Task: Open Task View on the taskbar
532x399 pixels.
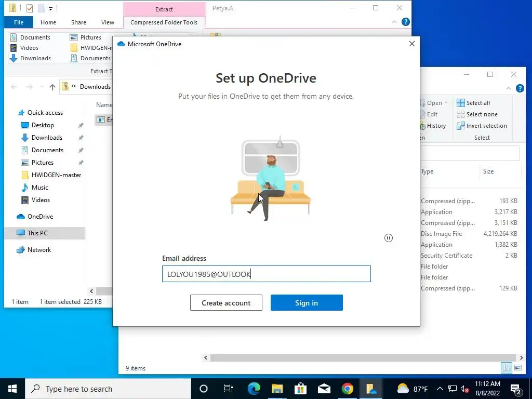Action: [229, 389]
